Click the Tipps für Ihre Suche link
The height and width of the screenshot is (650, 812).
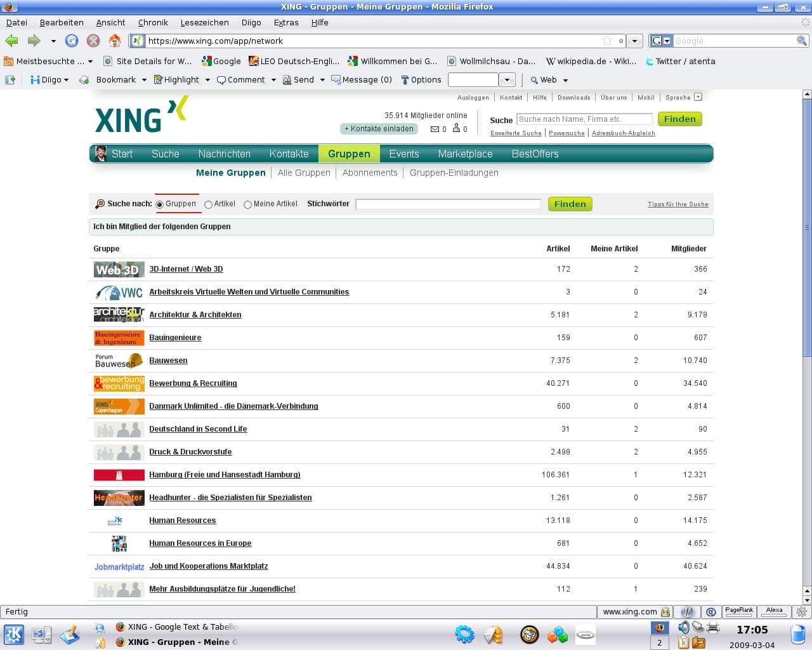[678, 204]
